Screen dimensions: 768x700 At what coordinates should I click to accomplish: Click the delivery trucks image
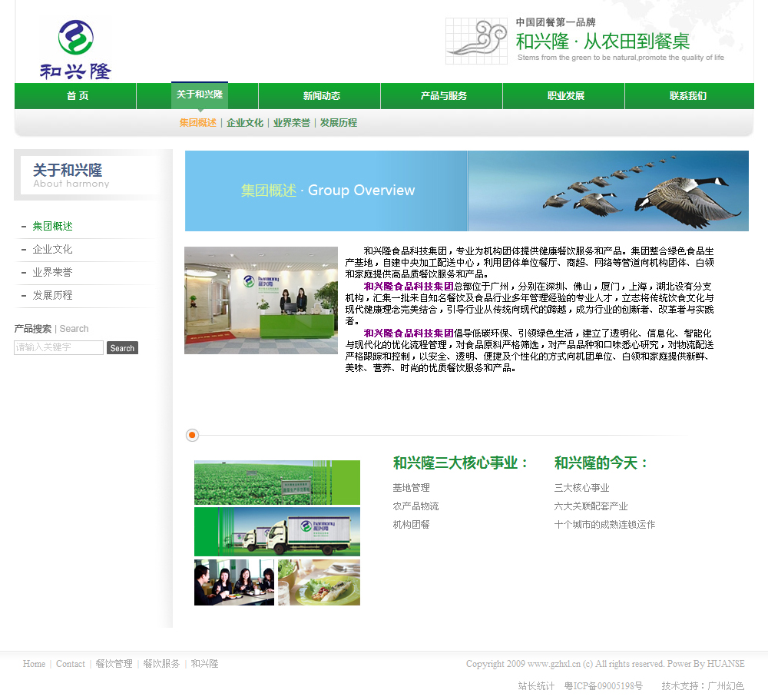point(277,531)
